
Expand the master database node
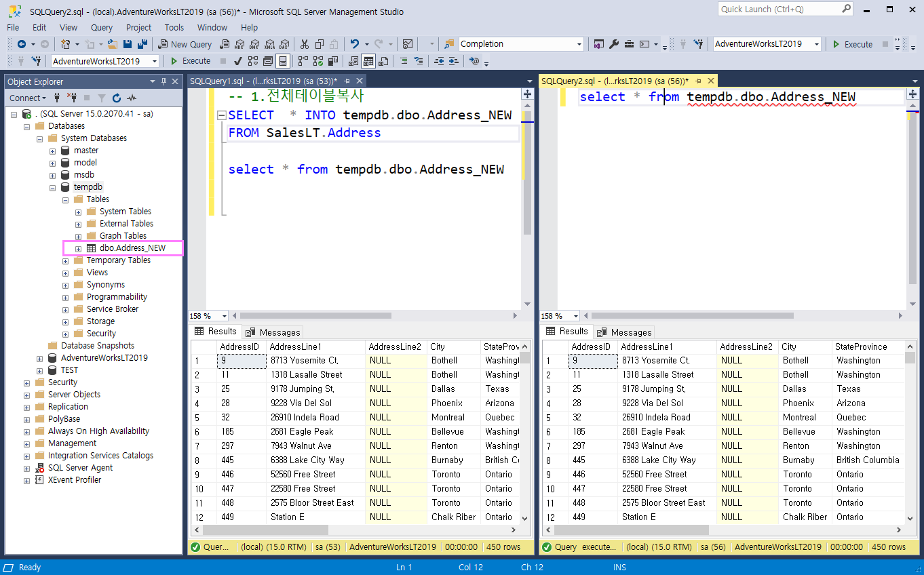coord(52,151)
